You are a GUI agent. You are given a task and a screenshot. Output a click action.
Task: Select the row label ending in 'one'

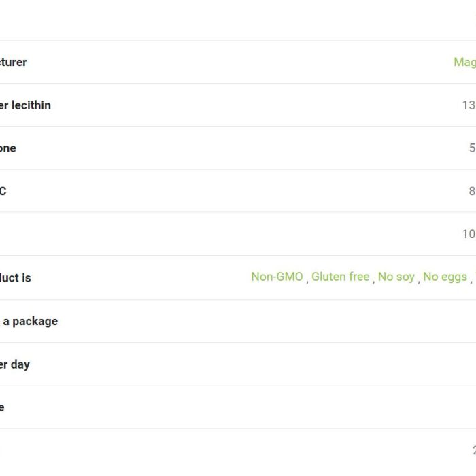pos(8,148)
